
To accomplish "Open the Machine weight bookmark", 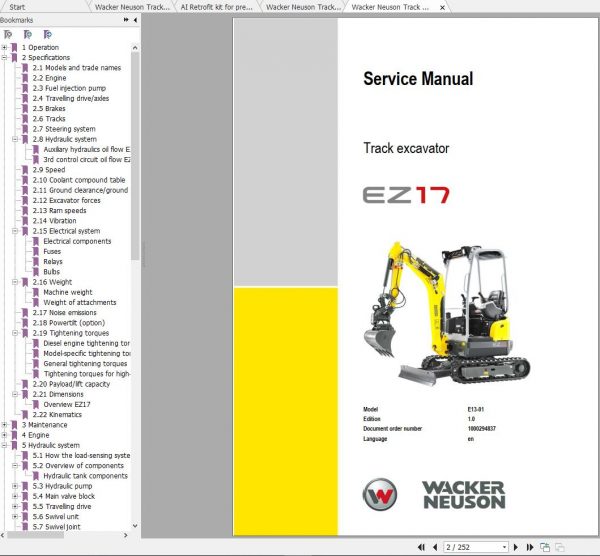I will point(68,292).
